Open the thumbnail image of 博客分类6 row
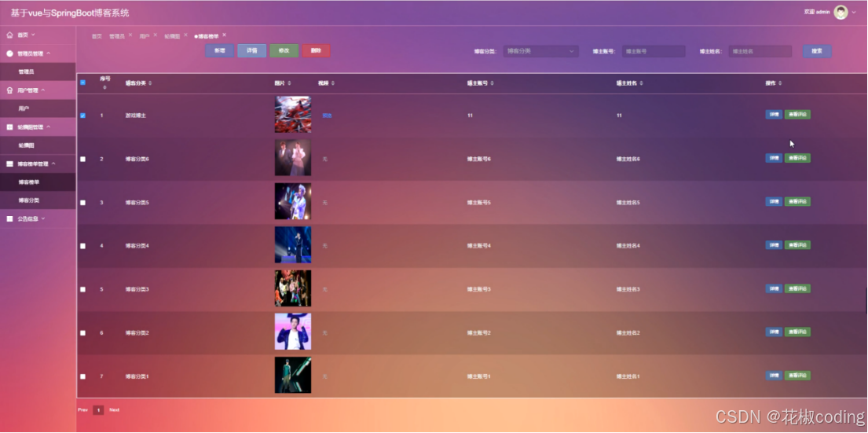The height and width of the screenshot is (433, 868). tap(293, 158)
